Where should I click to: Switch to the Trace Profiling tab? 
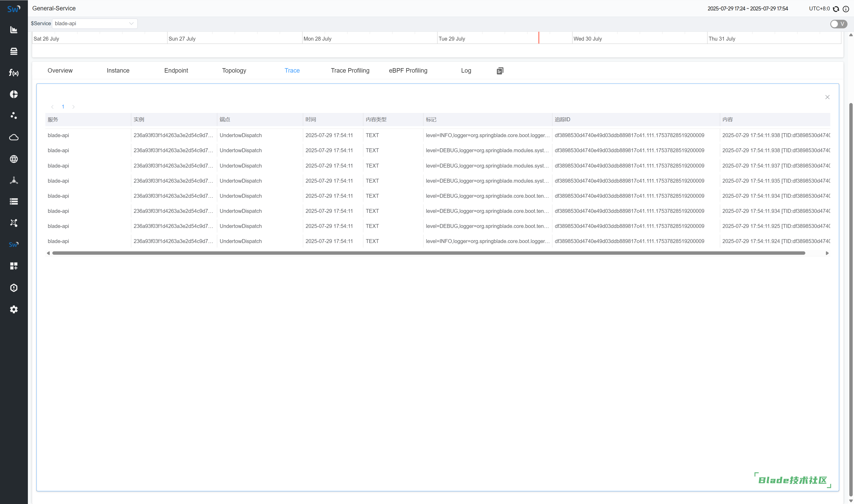click(350, 70)
